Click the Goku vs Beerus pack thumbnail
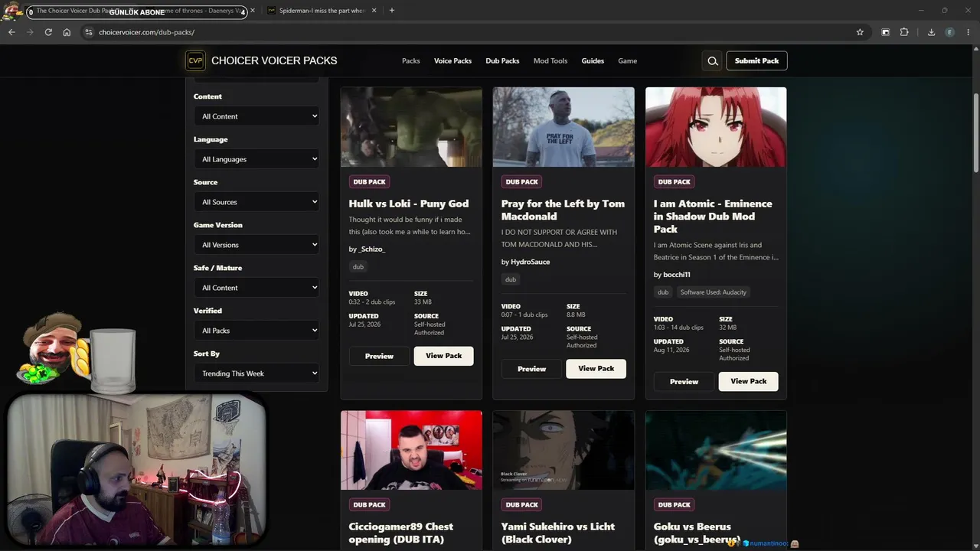980x551 pixels. (716, 450)
